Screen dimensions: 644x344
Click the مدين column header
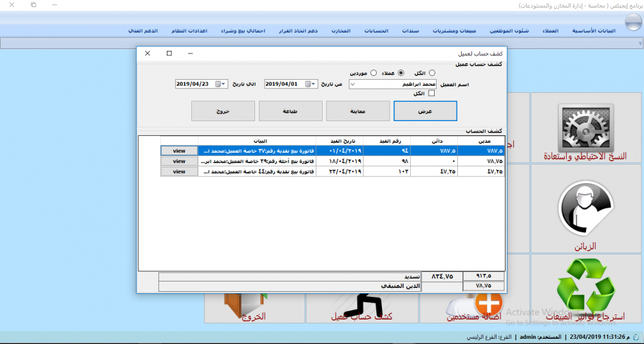(x=481, y=141)
